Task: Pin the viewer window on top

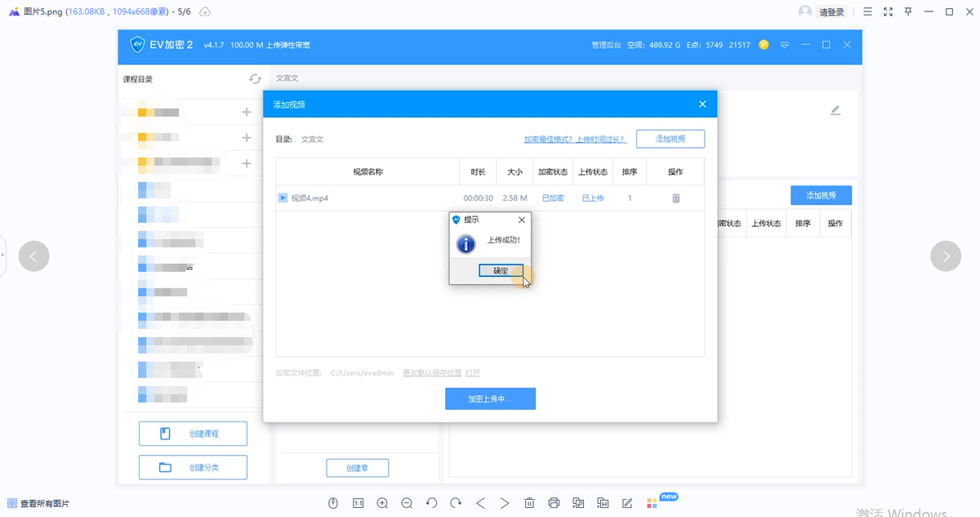Action: 908,11
